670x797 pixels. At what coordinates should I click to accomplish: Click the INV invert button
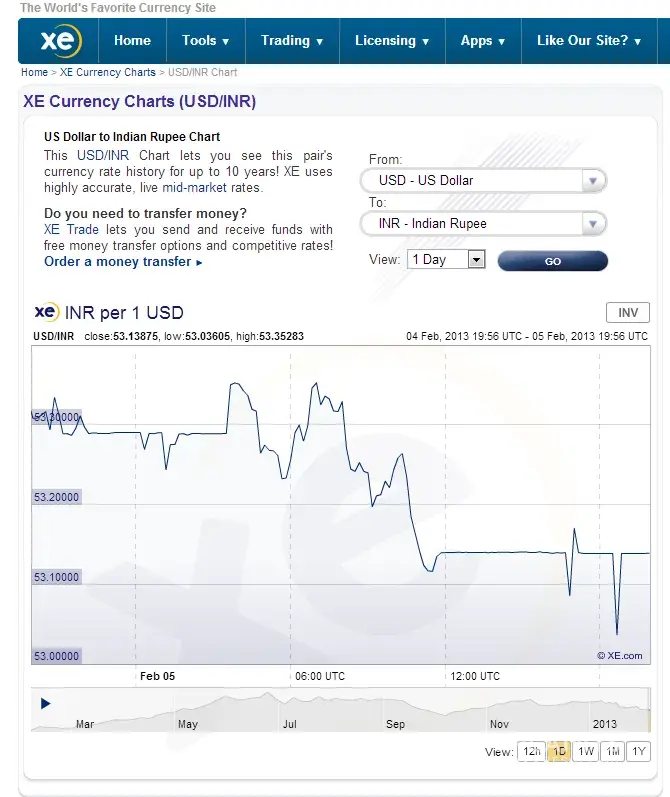(628, 313)
